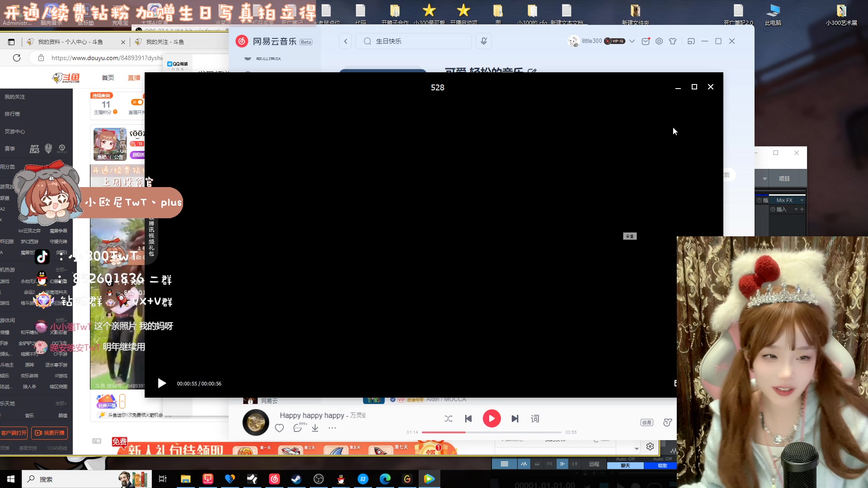Open the NetEase messages mail icon
The height and width of the screenshot is (488, 868).
click(646, 41)
